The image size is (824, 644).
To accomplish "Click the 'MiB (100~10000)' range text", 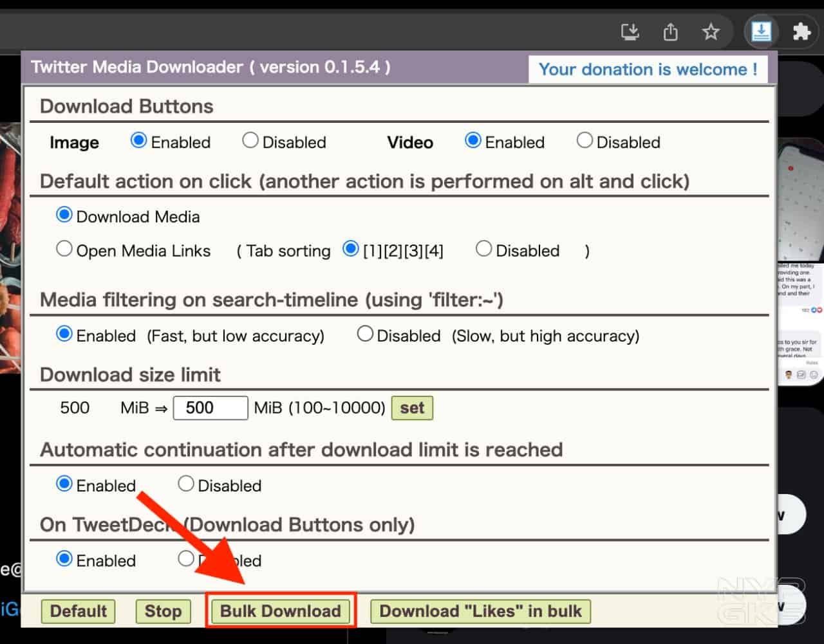I will pos(320,408).
